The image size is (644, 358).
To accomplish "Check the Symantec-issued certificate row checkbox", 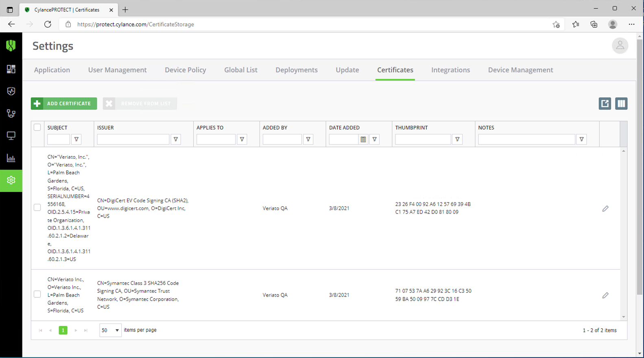I will pyautogui.click(x=37, y=294).
